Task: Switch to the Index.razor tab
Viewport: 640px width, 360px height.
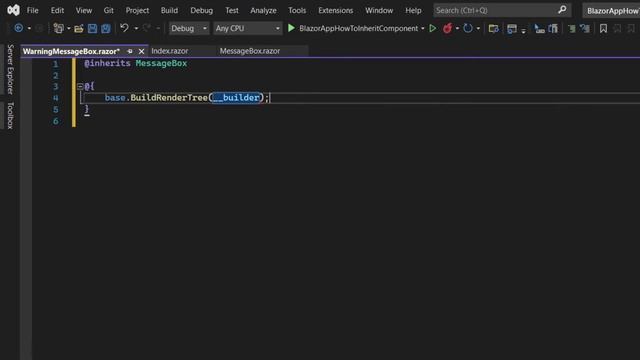Action: (x=170, y=51)
